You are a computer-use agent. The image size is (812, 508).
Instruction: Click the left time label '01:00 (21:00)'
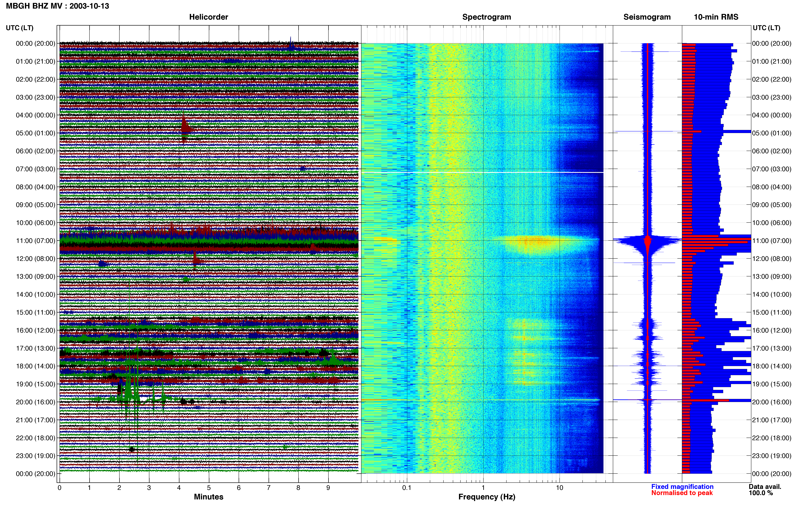tap(36, 61)
